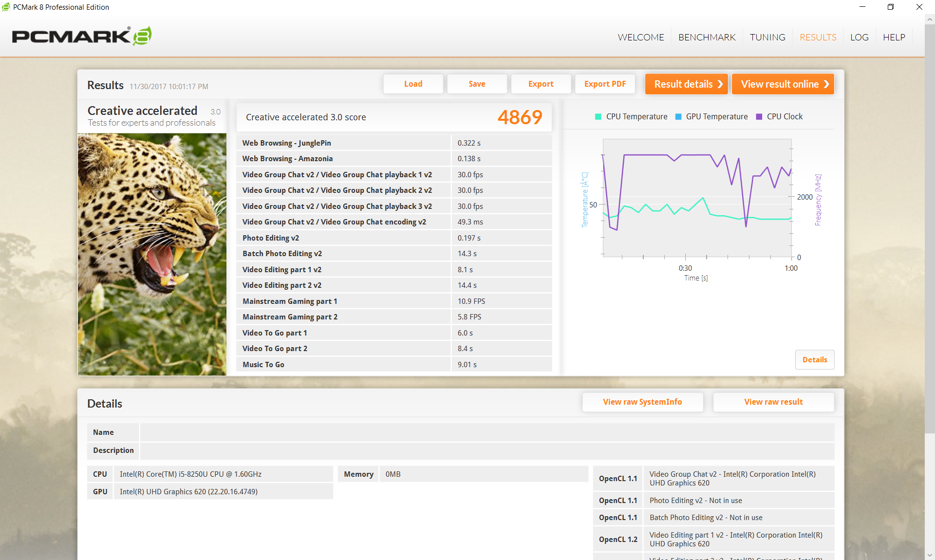Screen dimensions: 935x560
Task: Click the leopard benchmark thumbnail image
Action: (x=152, y=254)
